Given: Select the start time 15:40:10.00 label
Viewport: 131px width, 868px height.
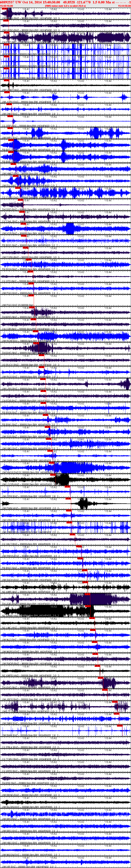Looking at the screenshot, I should [x=7, y=6].
